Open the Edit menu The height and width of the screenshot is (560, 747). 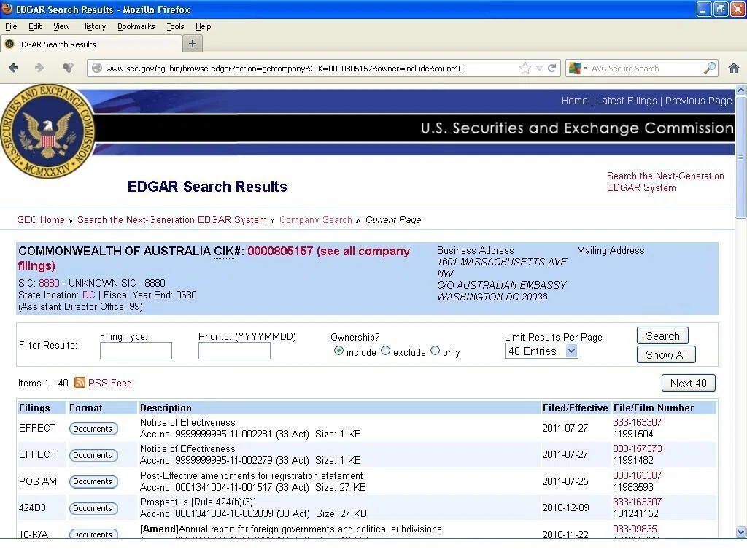point(35,26)
